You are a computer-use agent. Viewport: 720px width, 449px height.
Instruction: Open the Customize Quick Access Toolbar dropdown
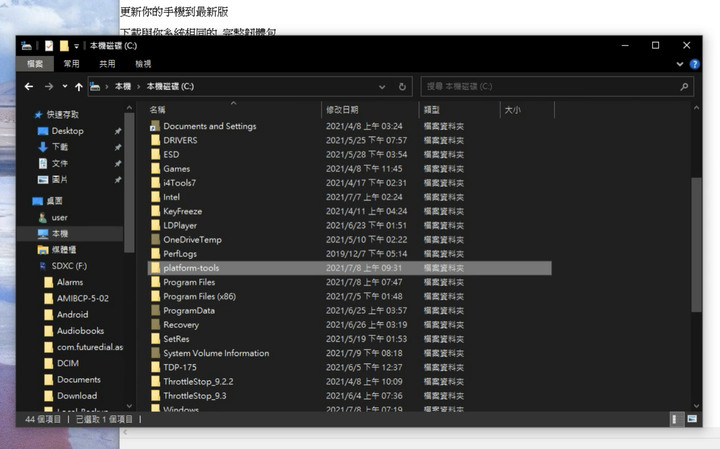click(76, 46)
